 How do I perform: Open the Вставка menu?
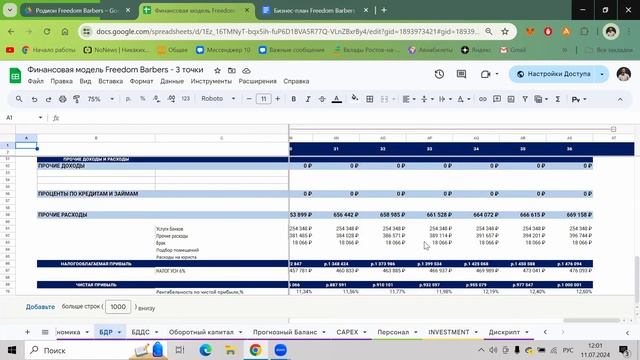tap(111, 81)
